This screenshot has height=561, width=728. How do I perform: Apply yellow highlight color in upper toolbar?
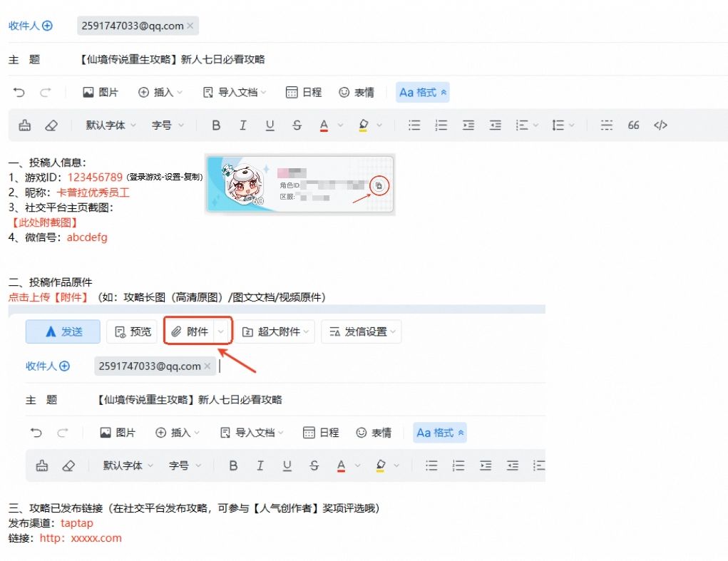click(364, 125)
